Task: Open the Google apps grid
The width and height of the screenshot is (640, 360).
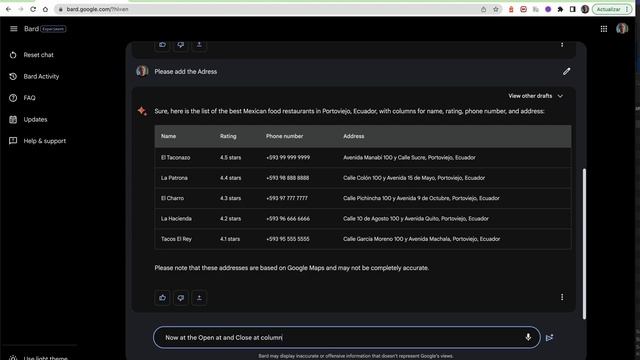Action: point(604,29)
